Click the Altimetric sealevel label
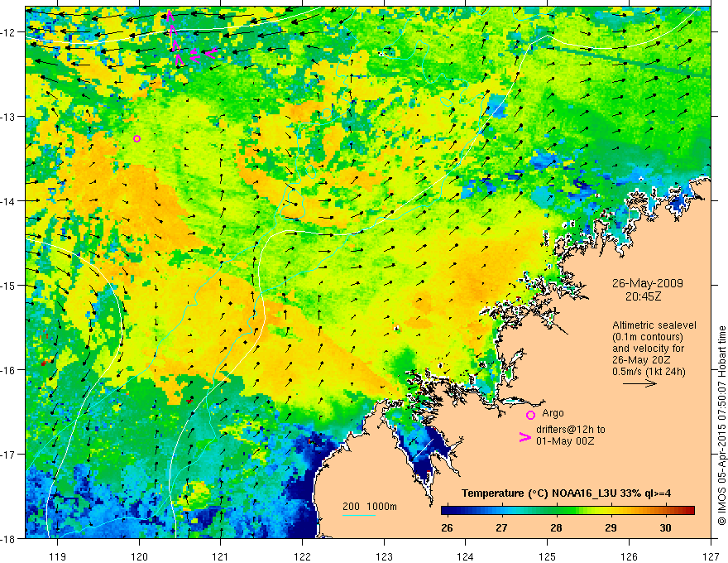The image size is (728, 563). click(x=654, y=325)
